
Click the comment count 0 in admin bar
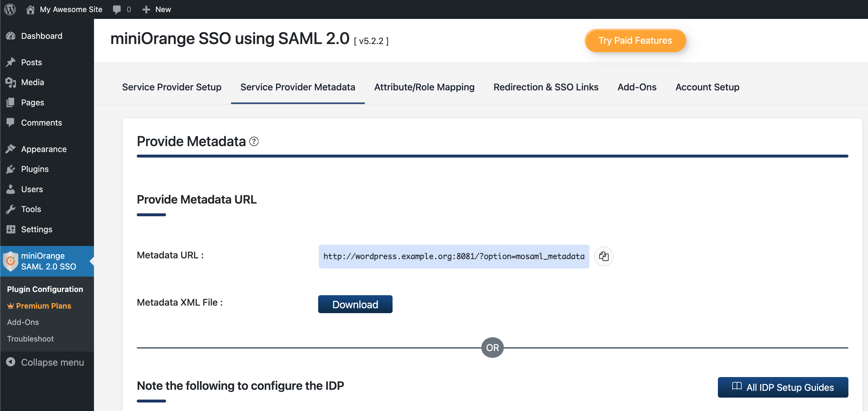pyautogui.click(x=129, y=9)
